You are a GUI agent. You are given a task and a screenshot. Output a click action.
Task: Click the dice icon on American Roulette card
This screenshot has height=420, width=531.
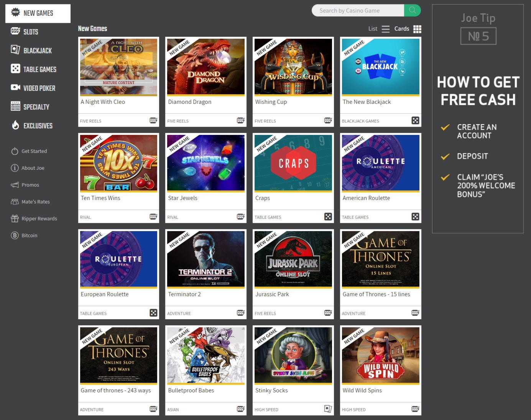point(415,217)
